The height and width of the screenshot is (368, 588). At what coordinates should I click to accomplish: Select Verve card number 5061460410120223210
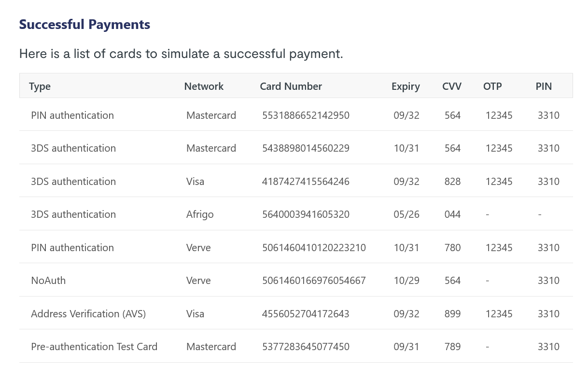click(x=314, y=248)
